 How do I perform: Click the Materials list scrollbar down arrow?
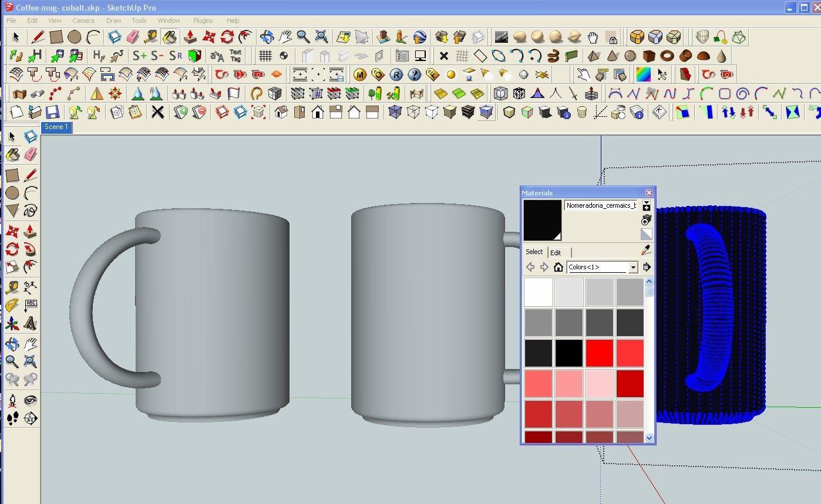point(649,438)
